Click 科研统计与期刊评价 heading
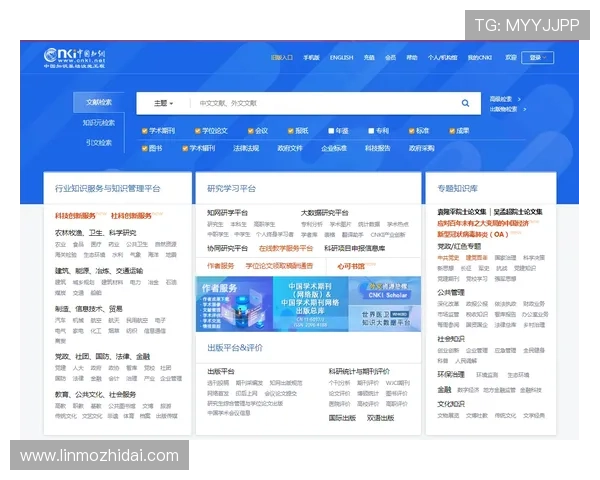Screen dimensions: 600x480 point(359,371)
